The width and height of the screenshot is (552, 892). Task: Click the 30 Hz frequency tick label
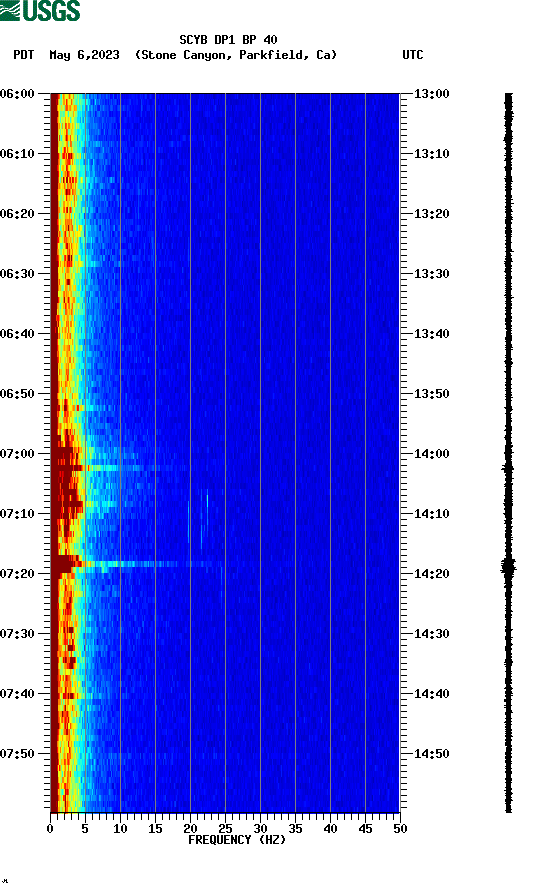(260, 829)
